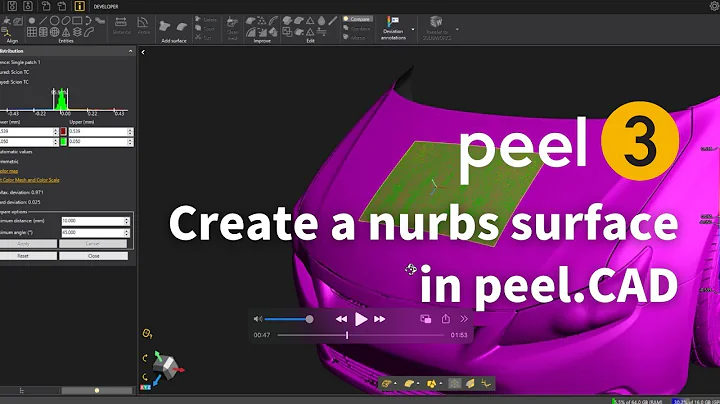Select the cone entity tool
The image size is (720, 404).
[66, 32]
